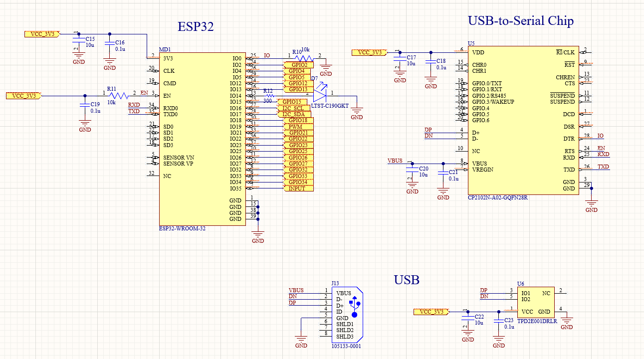Viewport: 644px width, 359px height.
Task: Select the blue USB symbol in connector J13
Action: tap(355, 307)
